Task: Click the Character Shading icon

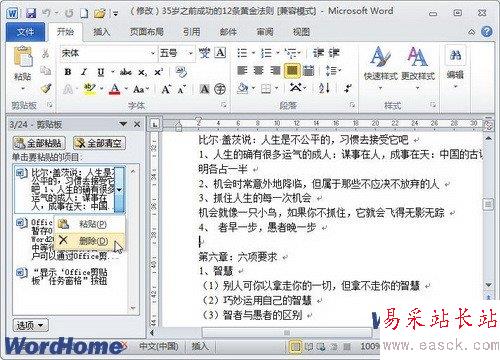Action: 204,89
